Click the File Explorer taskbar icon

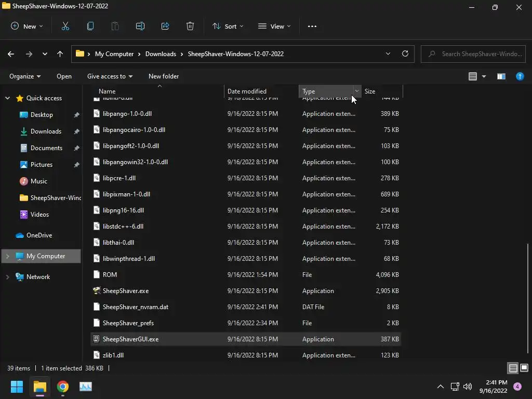pyautogui.click(x=39, y=387)
